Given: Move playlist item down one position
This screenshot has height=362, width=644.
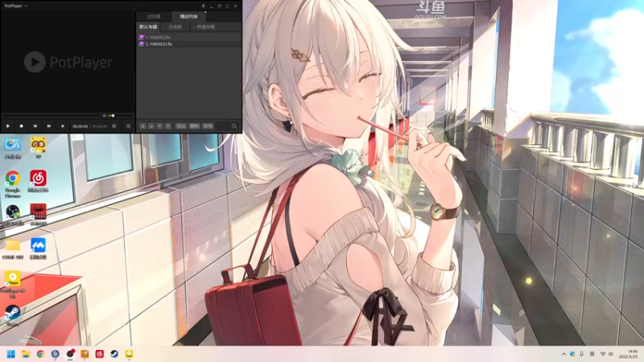Looking at the screenshot, I should pyautogui.click(x=159, y=126).
